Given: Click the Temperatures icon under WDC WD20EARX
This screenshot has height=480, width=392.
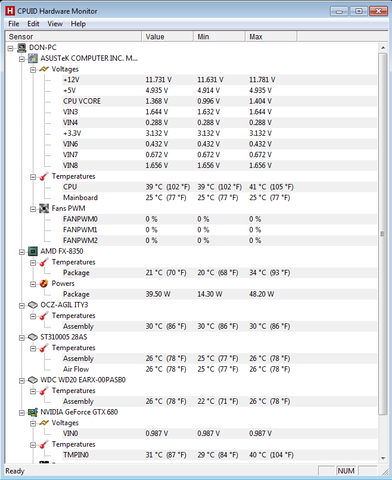Looking at the screenshot, I should [44, 391].
